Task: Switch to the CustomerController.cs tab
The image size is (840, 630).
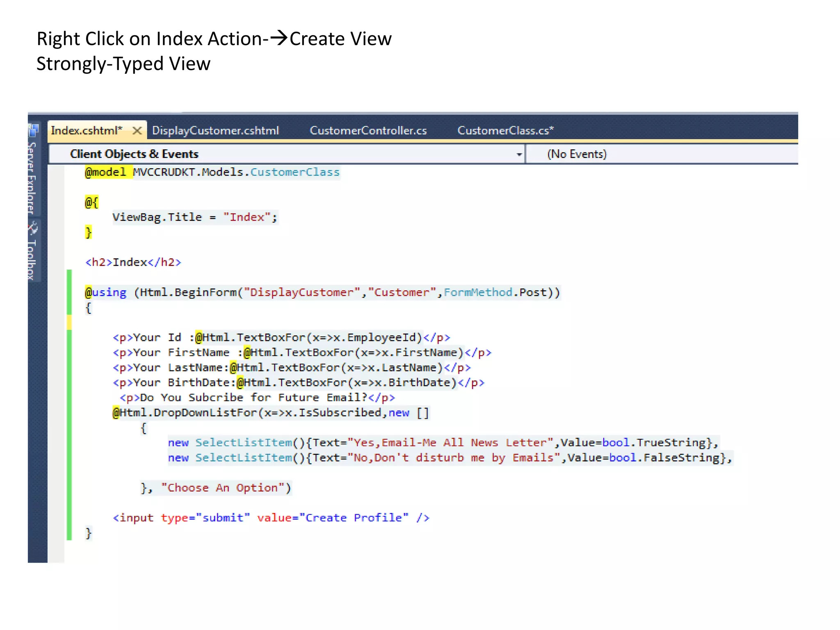Action: point(368,131)
